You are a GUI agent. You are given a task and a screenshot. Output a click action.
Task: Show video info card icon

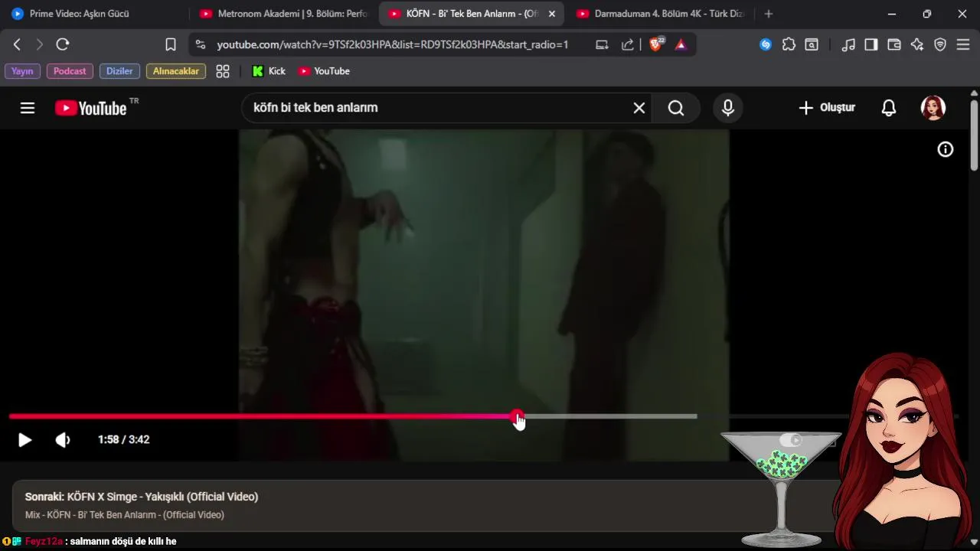pyautogui.click(x=946, y=149)
